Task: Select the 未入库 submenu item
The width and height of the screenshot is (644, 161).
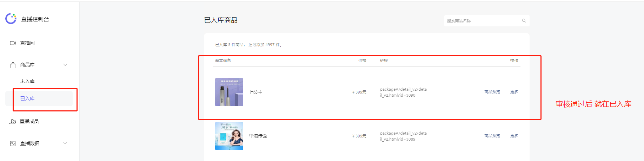Action: point(27,81)
